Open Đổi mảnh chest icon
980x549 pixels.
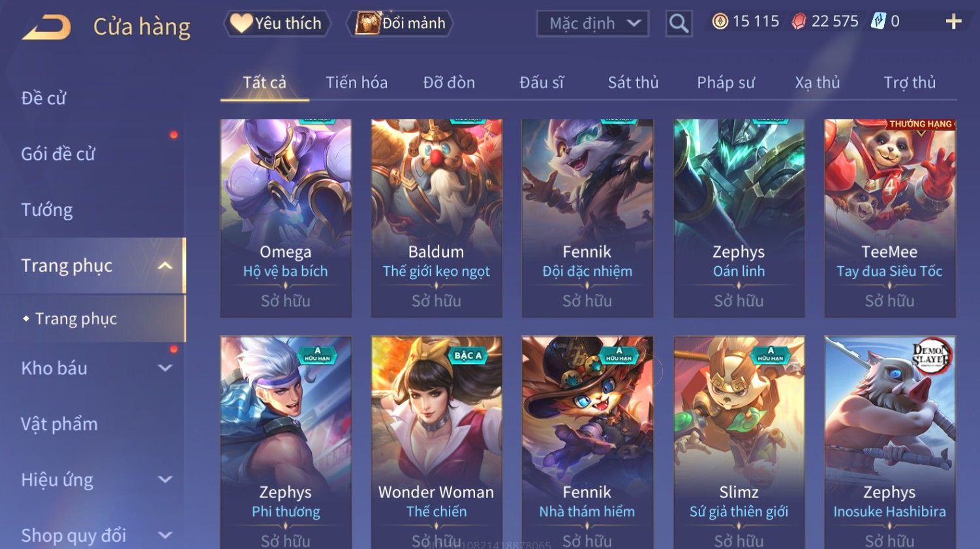coord(367,23)
